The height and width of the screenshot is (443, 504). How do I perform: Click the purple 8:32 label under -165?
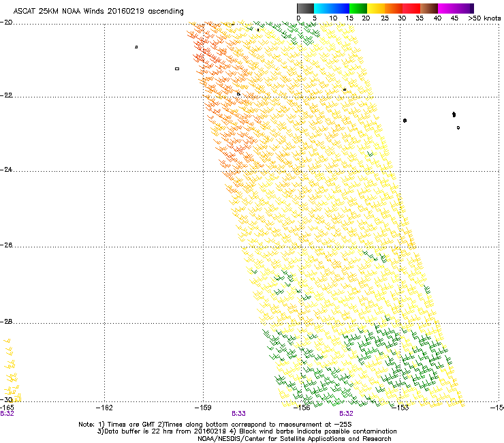pyautogui.click(x=7, y=414)
